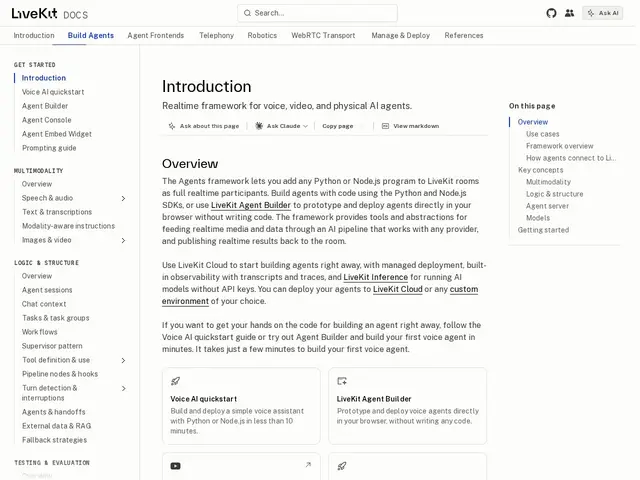The width and height of the screenshot is (640, 480).
Task: Open the LiveKit Agent Builder card
Action: (407, 406)
